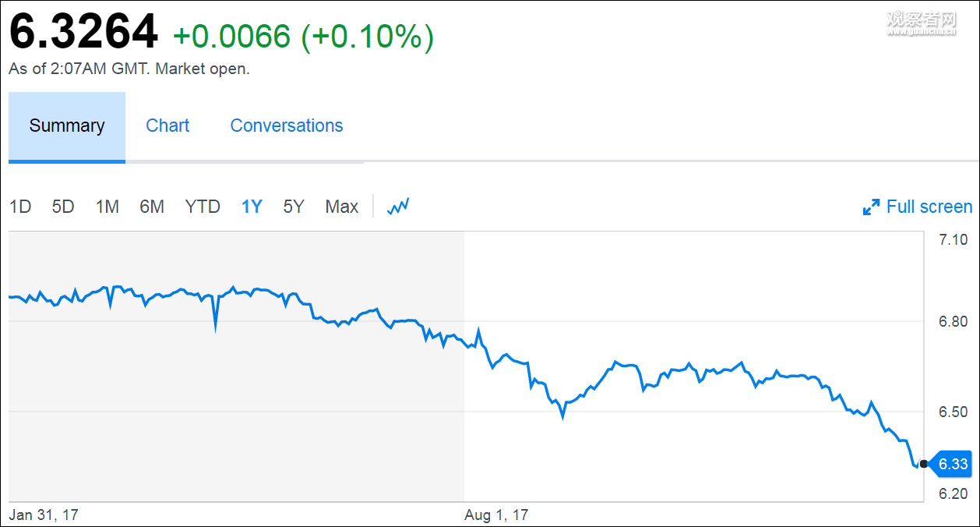Viewport: 980px width, 527px height.
Task: Click the Full screen text link
Action: [x=929, y=207]
